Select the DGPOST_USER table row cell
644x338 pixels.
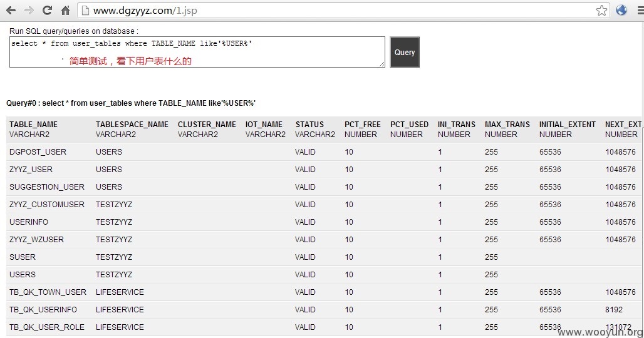[x=38, y=151]
